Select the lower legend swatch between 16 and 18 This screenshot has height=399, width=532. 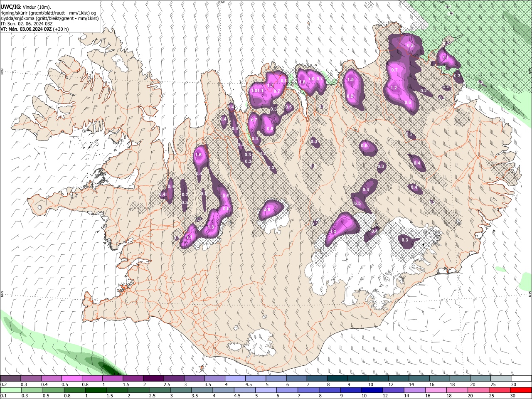click(x=436, y=390)
